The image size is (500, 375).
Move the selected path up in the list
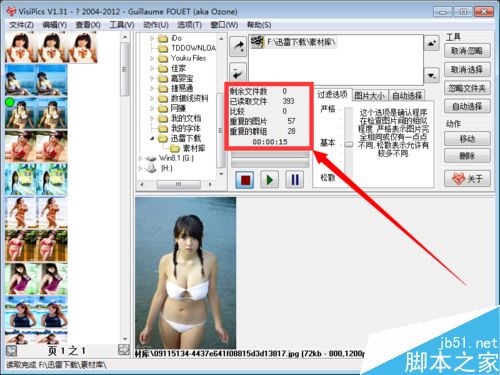432,43
